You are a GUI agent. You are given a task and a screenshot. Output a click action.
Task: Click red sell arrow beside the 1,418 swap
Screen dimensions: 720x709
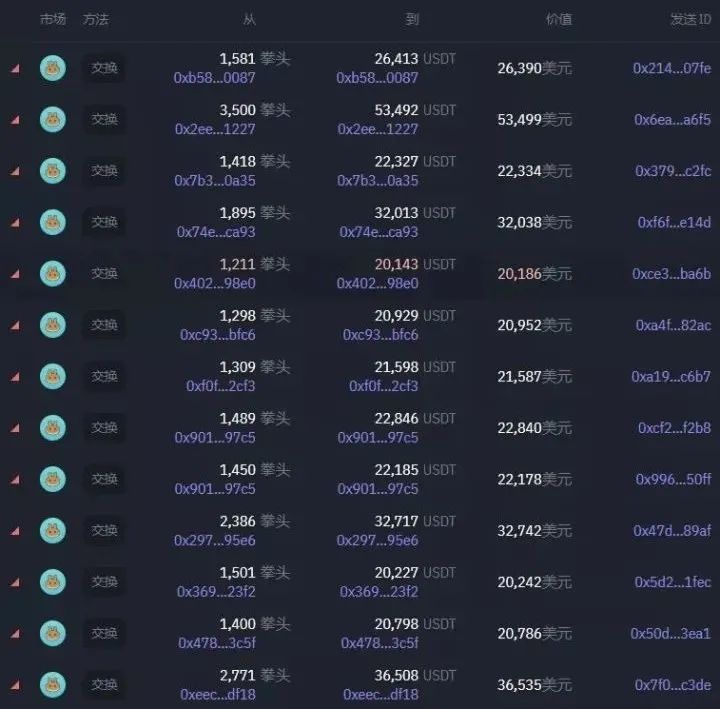[15, 172]
